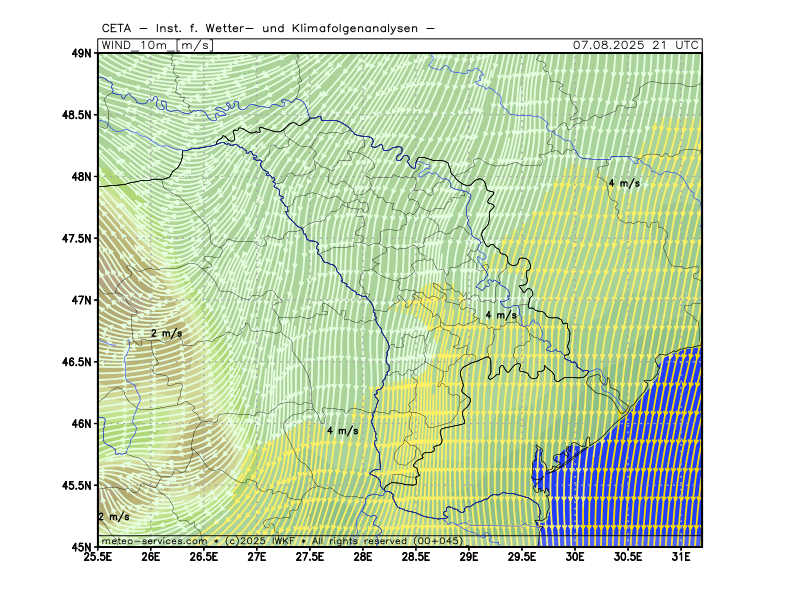800x600 pixels.
Task: Click the 30.5E longitude axis label
Action: click(628, 556)
